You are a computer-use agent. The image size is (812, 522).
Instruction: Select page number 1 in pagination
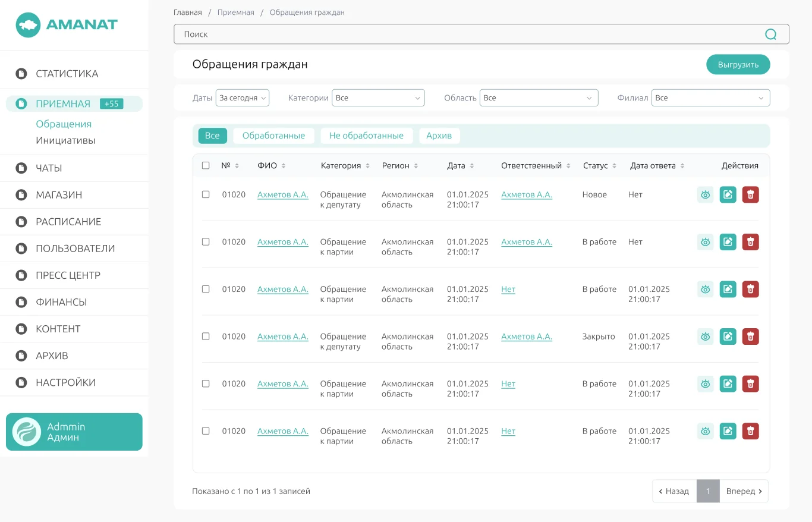click(x=708, y=491)
